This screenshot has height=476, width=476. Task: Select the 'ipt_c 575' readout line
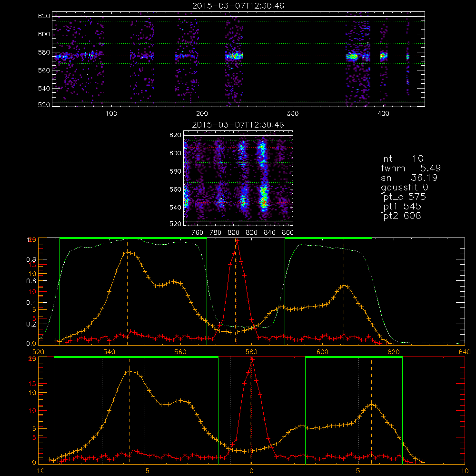click(404, 197)
